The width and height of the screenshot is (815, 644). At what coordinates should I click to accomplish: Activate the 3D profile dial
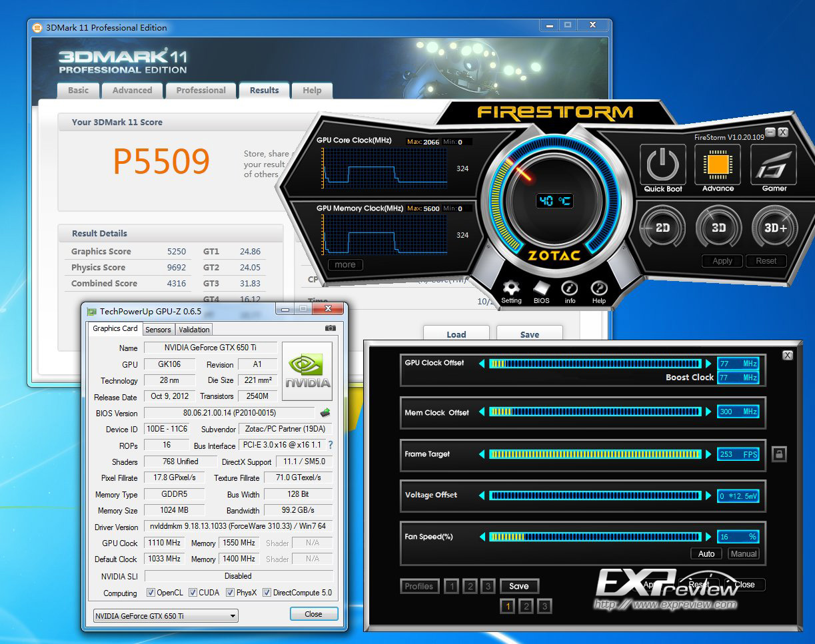tap(718, 228)
